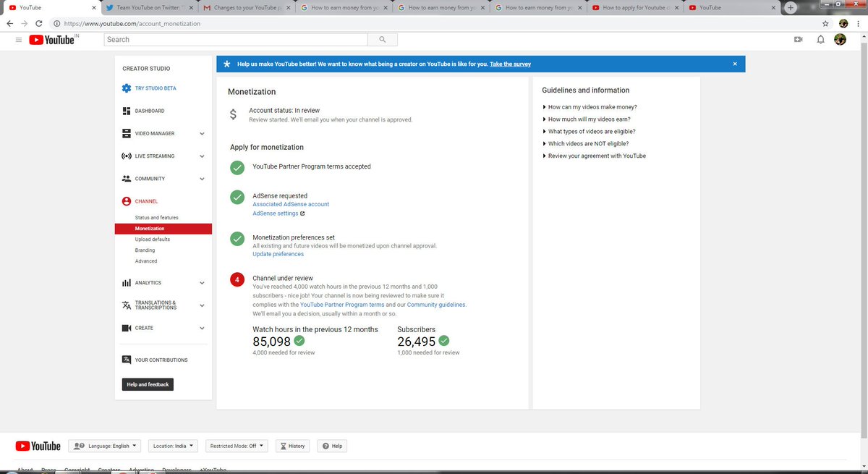This screenshot has width=868, height=474.
Task: Expand the Community section
Action: (x=202, y=179)
